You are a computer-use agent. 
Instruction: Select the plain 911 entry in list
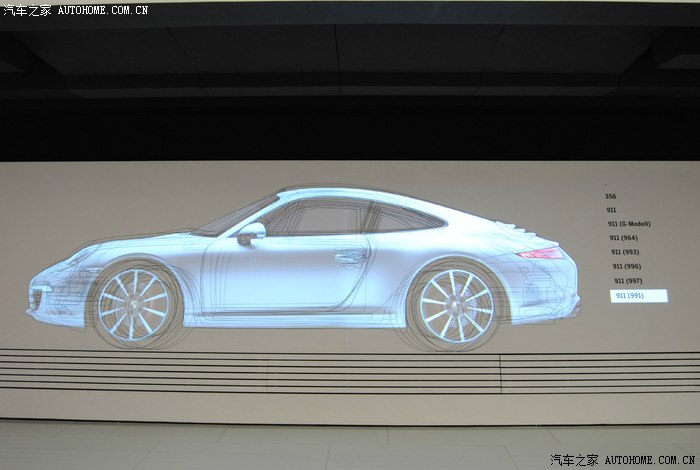611,210
